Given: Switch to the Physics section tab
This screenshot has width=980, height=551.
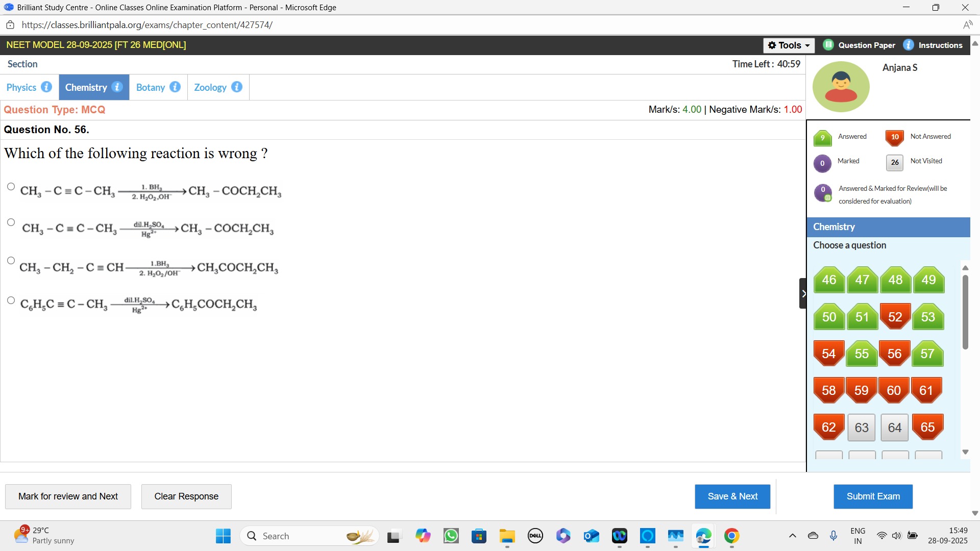Looking at the screenshot, I should click(21, 87).
